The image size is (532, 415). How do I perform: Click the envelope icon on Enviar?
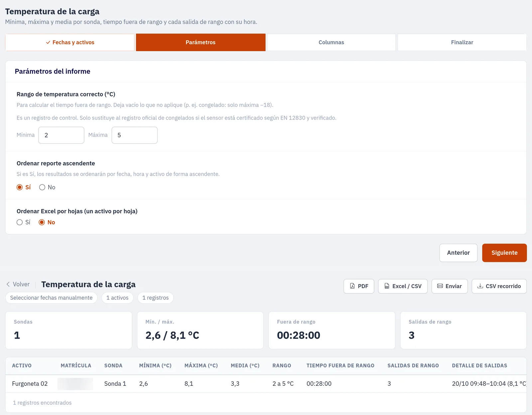(440, 286)
